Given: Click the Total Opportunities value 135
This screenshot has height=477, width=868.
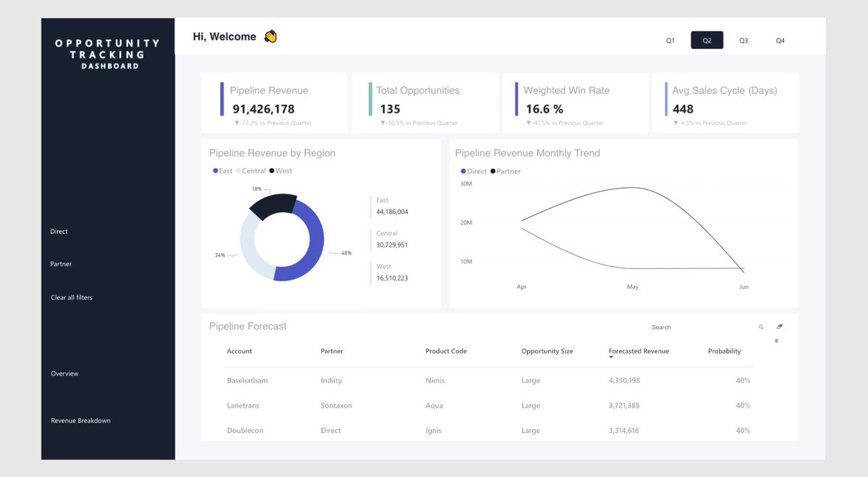Looking at the screenshot, I should 390,109.
